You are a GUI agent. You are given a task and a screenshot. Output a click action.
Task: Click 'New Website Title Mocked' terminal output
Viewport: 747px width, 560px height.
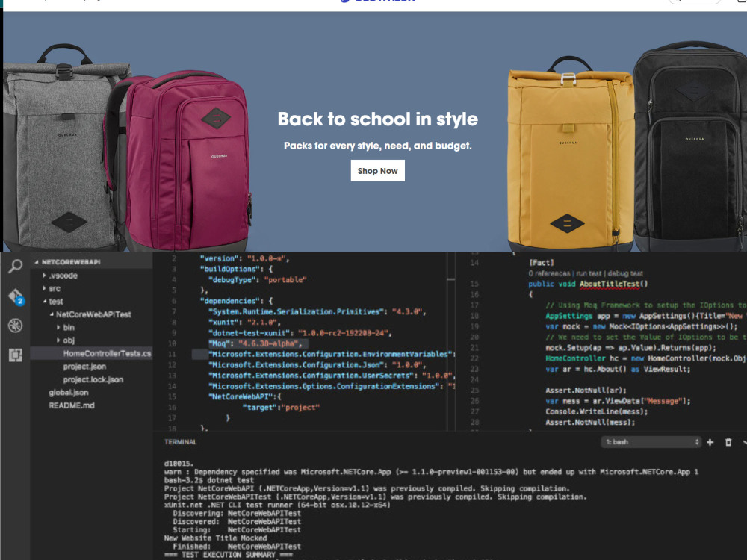[x=215, y=538]
